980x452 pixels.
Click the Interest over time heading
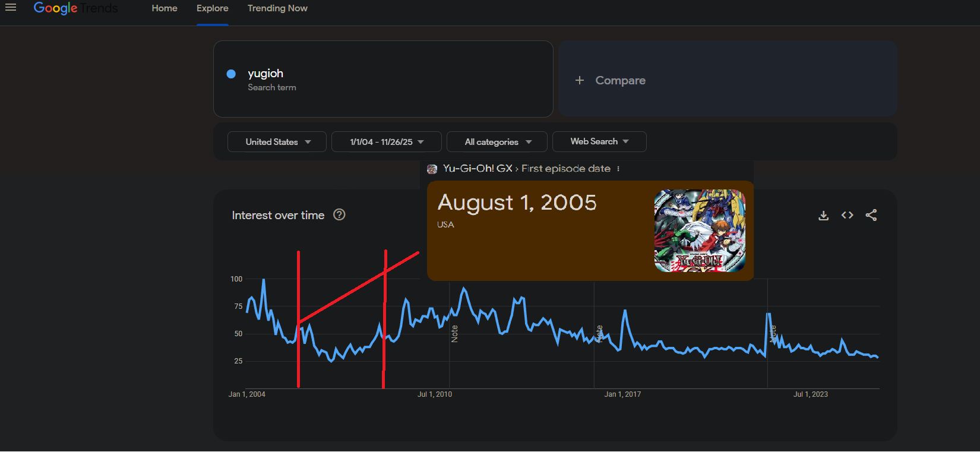point(278,216)
